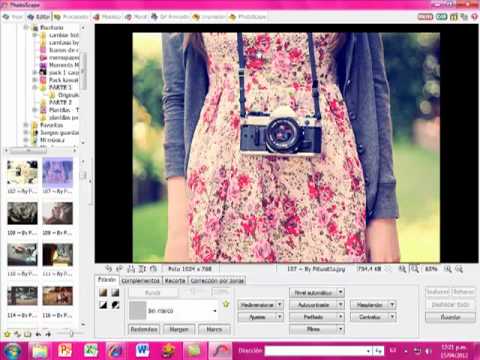Image resolution: width=480 pixels, height=360 pixels.
Task: Click the volume icon in the system tray
Action: tap(429, 351)
